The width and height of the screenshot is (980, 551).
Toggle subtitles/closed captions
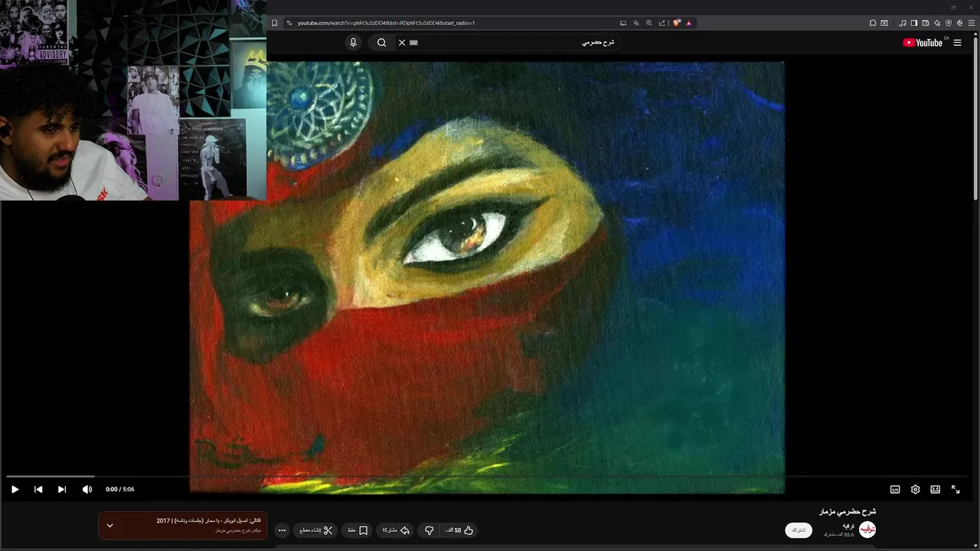click(x=895, y=489)
